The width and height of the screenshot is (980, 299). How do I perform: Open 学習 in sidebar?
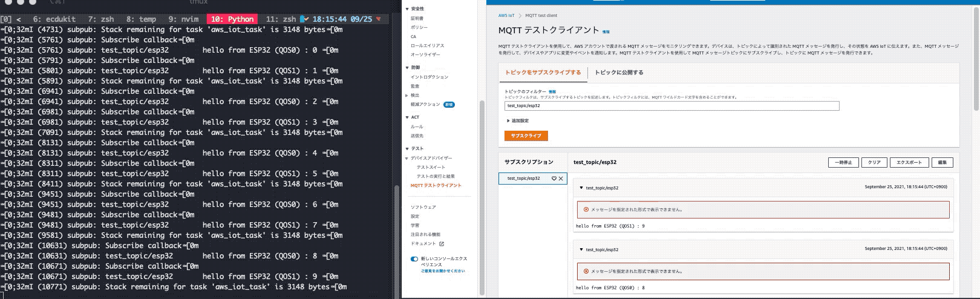pos(415,225)
